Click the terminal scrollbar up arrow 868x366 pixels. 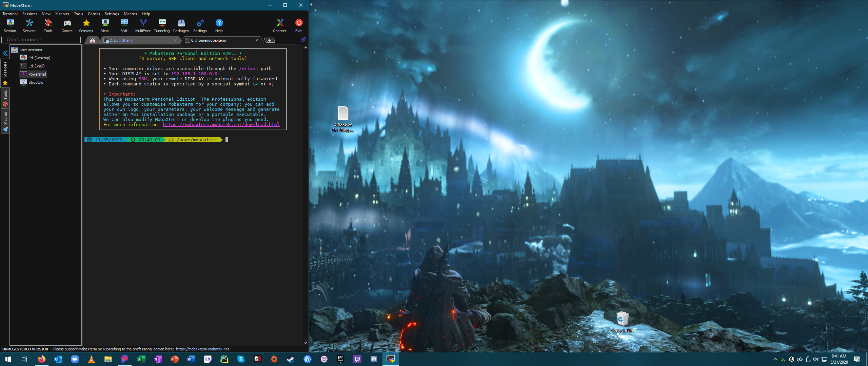click(x=305, y=47)
